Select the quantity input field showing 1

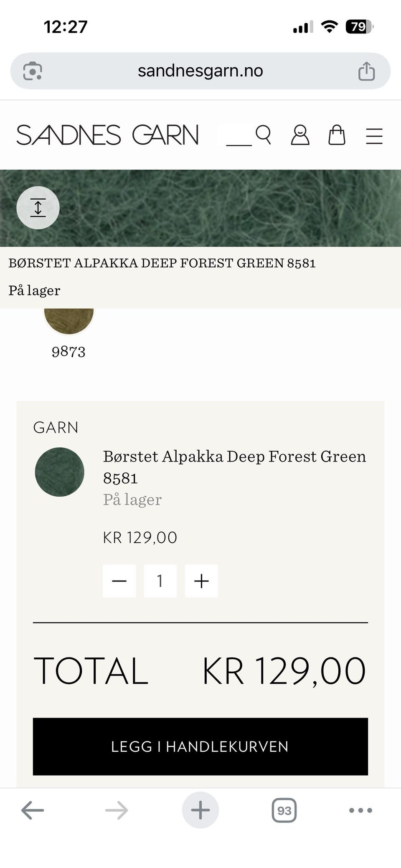(160, 581)
